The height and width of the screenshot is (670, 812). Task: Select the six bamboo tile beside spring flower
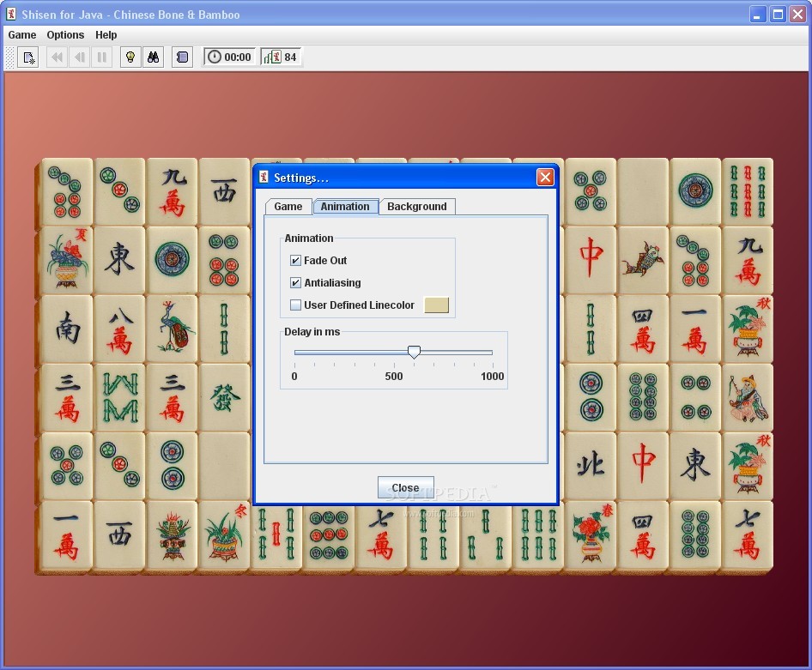point(538,535)
